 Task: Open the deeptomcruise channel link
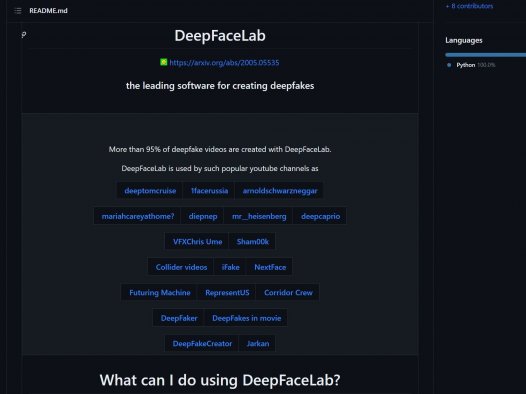click(x=150, y=191)
